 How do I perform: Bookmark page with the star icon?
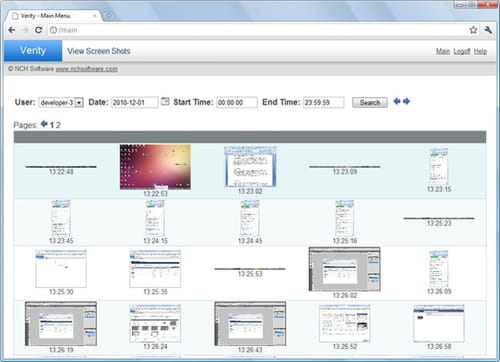coord(473,30)
